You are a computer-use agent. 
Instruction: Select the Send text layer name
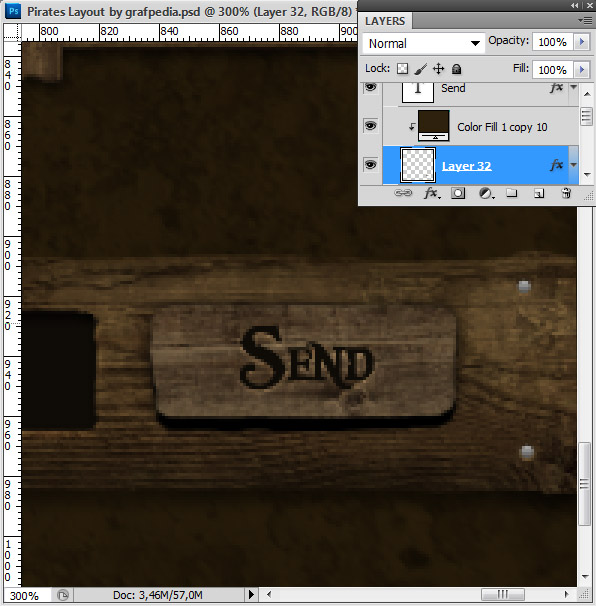453,88
